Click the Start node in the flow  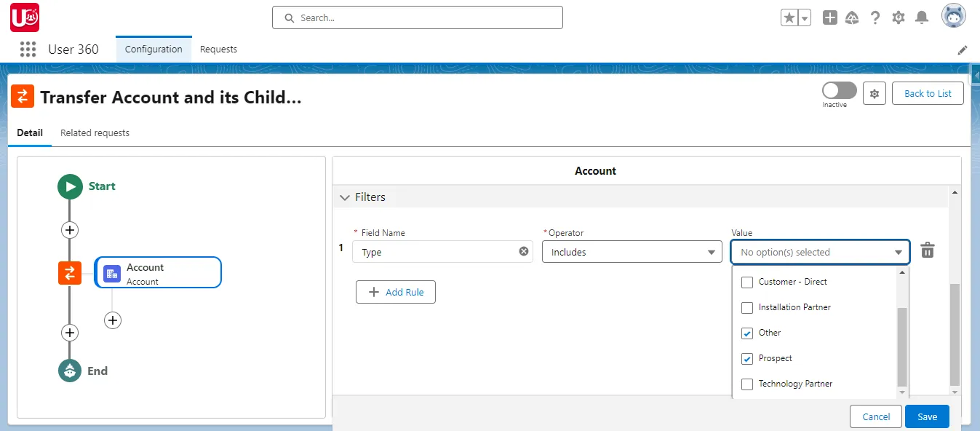pyautogui.click(x=70, y=186)
